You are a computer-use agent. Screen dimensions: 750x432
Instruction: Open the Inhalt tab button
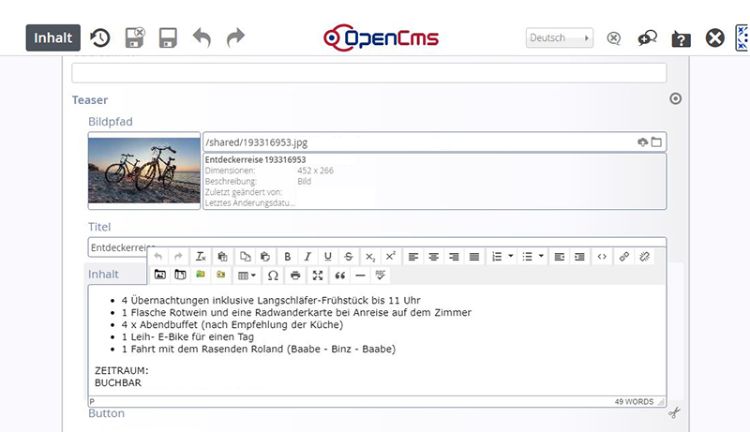[x=53, y=38]
